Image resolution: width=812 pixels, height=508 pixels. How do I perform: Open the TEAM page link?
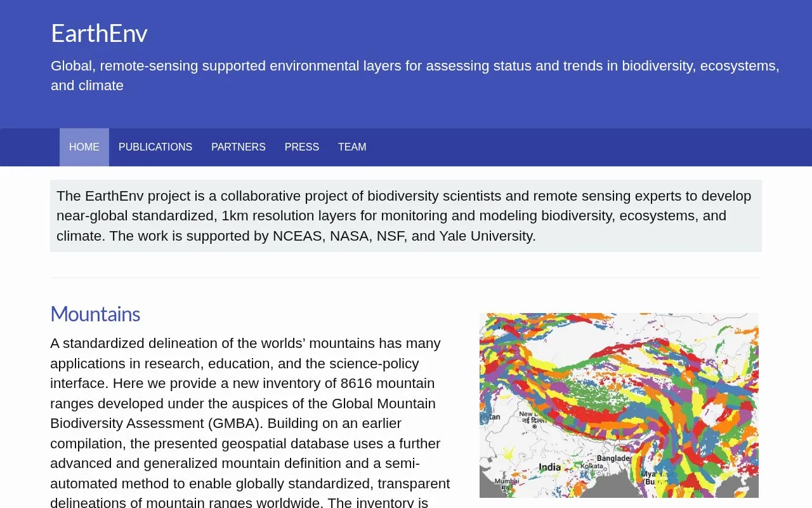(x=352, y=147)
